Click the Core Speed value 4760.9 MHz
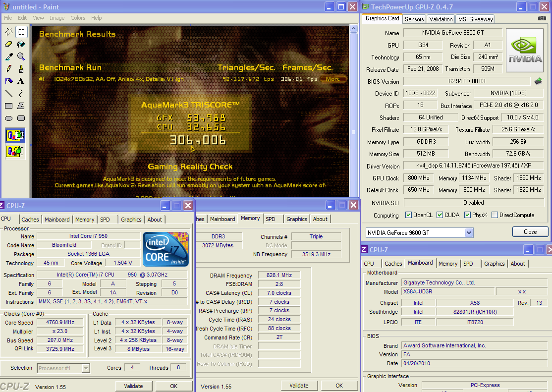Image resolution: width=552 pixels, height=392 pixels. pos(60,322)
